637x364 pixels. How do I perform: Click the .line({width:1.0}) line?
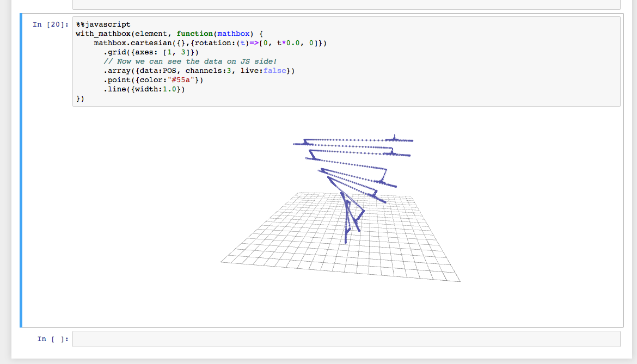tap(144, 89)
